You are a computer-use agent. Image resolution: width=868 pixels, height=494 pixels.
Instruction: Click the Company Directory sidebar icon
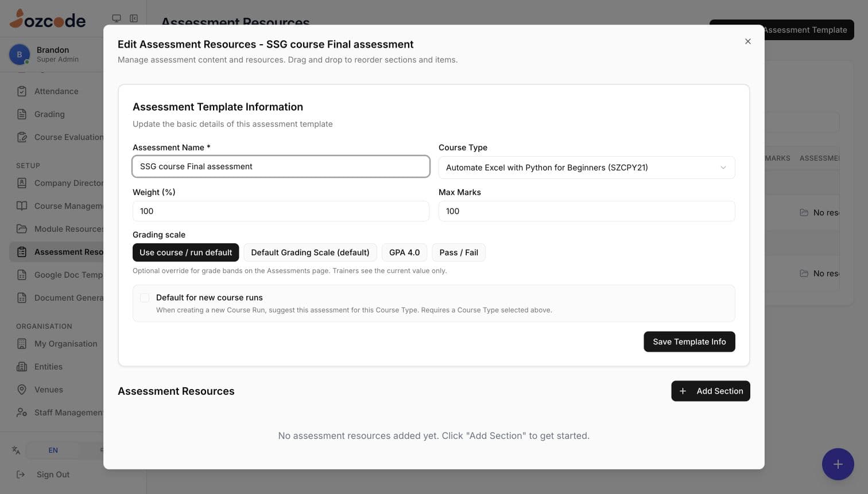(x=22, y=183)
